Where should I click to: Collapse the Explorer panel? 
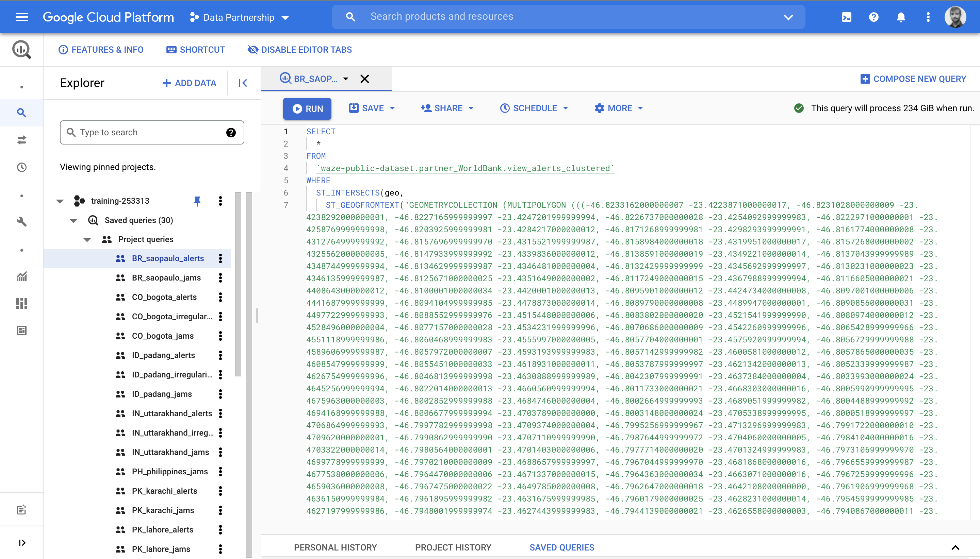(x=243, y=83)
